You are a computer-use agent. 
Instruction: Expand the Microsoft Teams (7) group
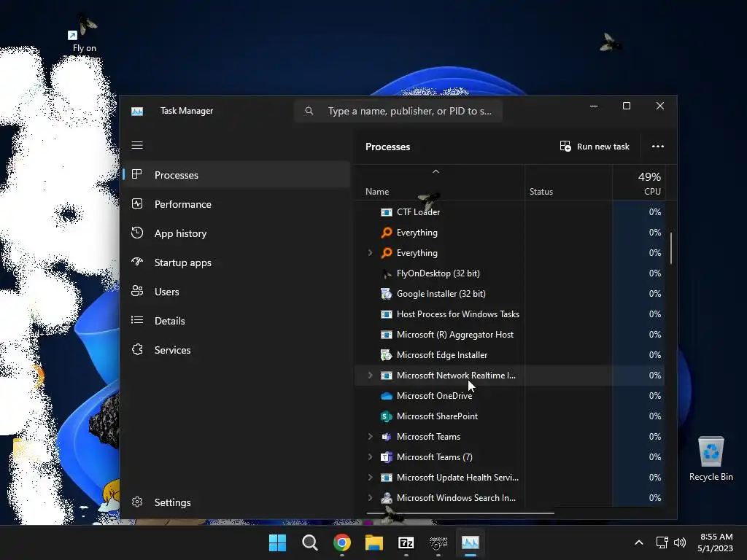click(370, 457)
